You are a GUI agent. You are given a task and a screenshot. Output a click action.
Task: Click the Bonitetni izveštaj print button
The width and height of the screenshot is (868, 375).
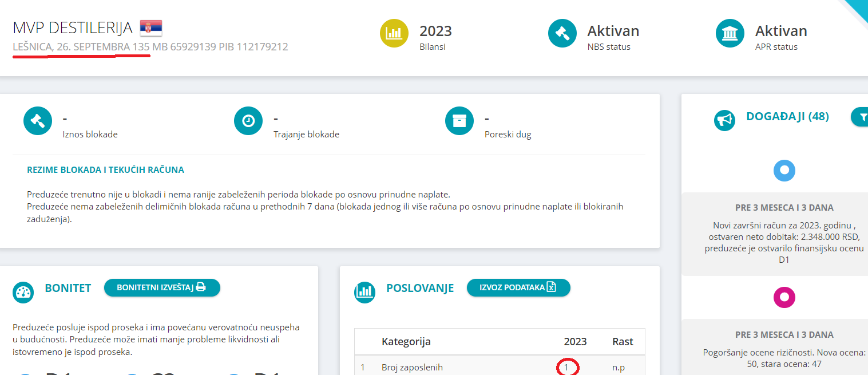(162, 287)
